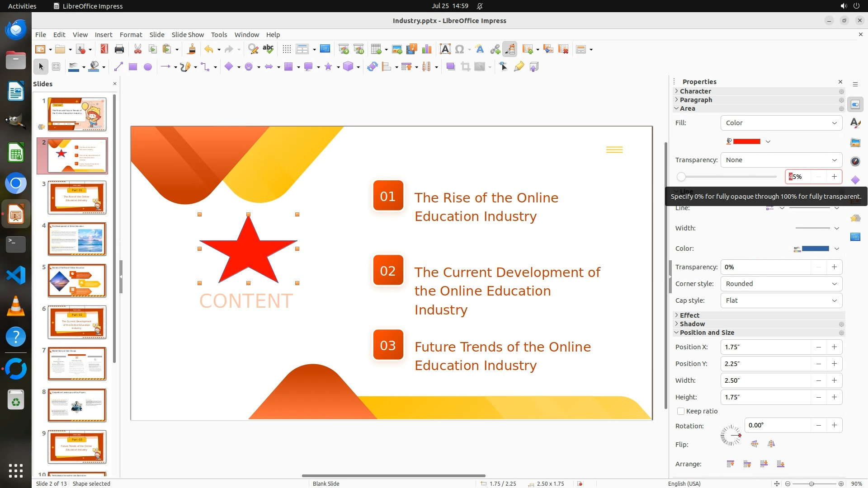Open the Format menu
868x488 pixels.
click(131, 35)
